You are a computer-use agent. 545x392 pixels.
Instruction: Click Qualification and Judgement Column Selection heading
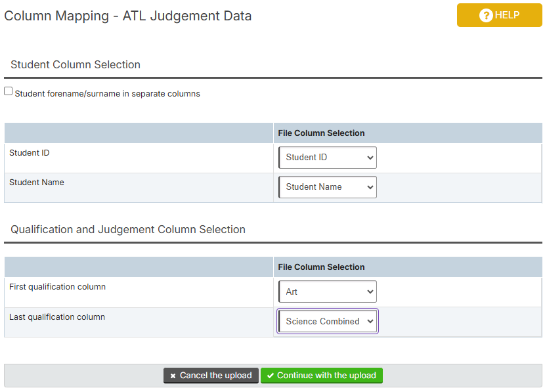tap(128, 230)
